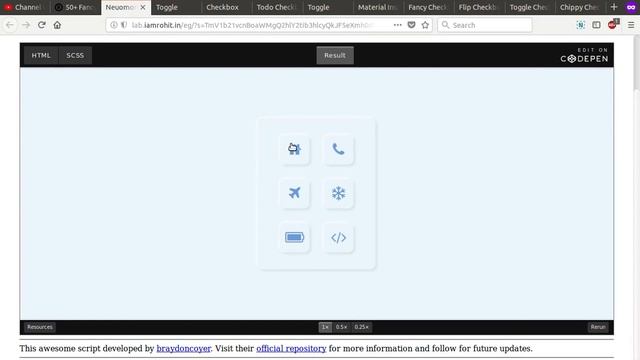640x360 pixels.
Task: Open the official repository link
Action: [x=291, y=349]
